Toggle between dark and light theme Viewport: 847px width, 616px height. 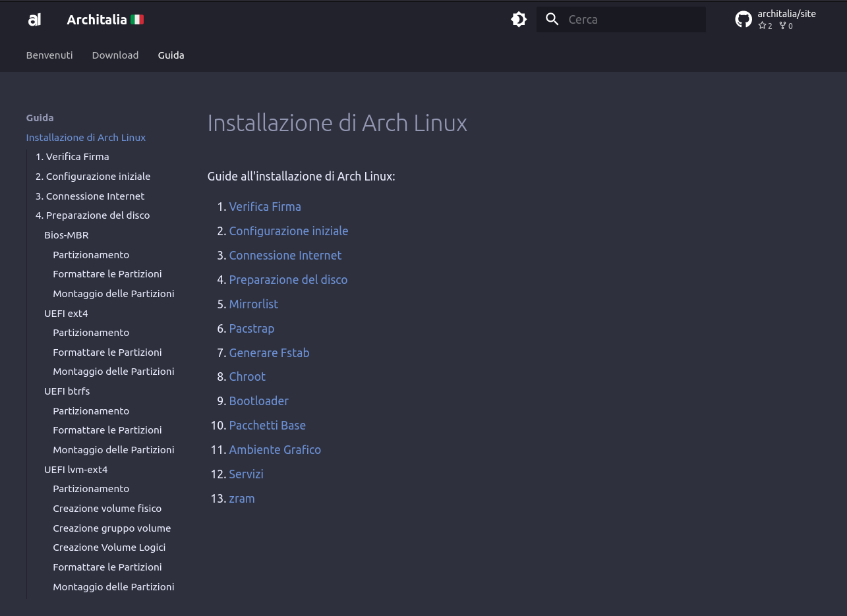(x=519, y=19)
